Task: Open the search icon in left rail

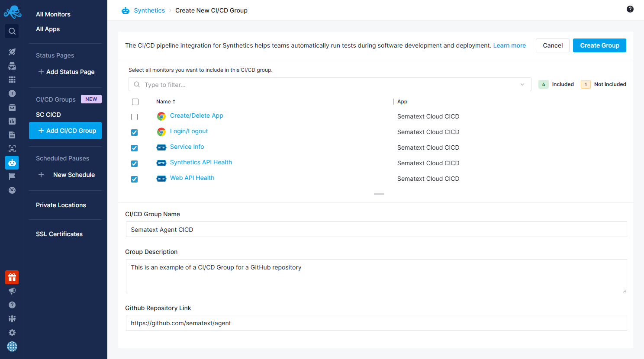Action: pyautogui.click(x=12, y=31)
